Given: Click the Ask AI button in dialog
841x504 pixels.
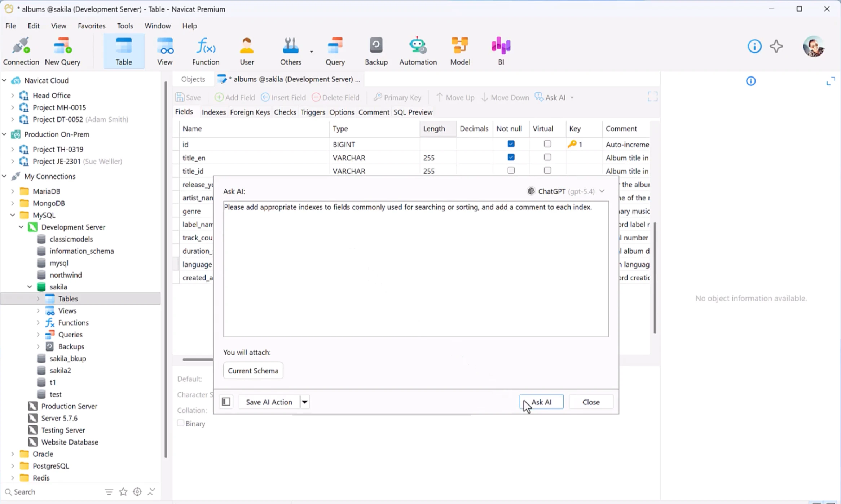Looking at the screenshot, I should click(541, 402).
